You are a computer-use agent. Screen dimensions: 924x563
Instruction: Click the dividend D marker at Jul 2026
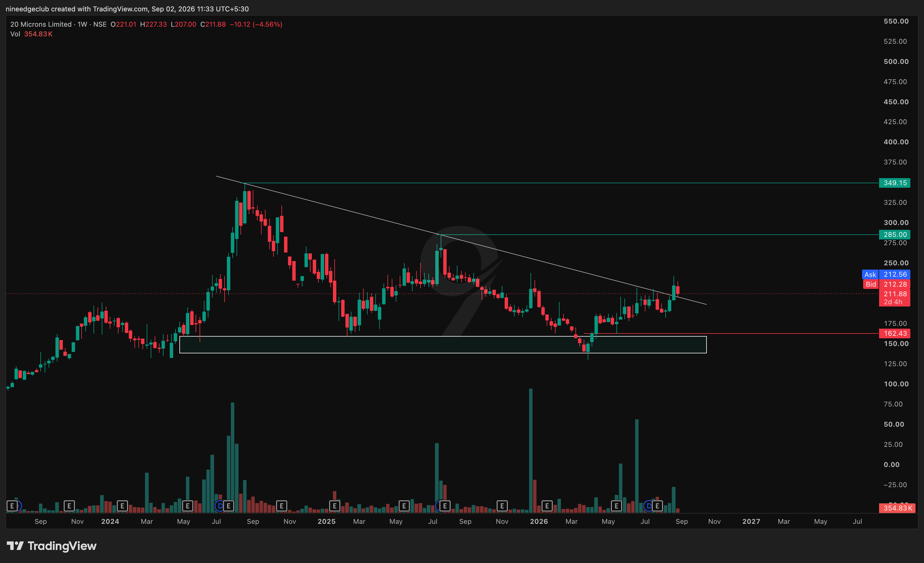[649, 506]
